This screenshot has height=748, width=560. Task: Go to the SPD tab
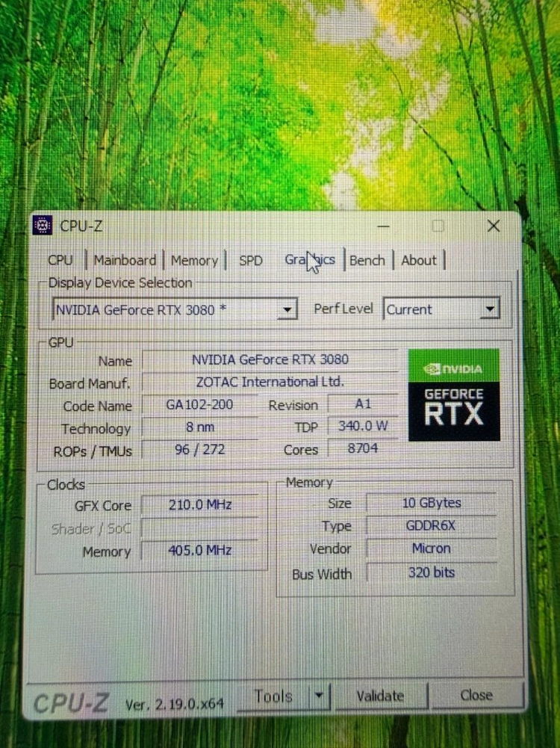click(x=251, y=261)
